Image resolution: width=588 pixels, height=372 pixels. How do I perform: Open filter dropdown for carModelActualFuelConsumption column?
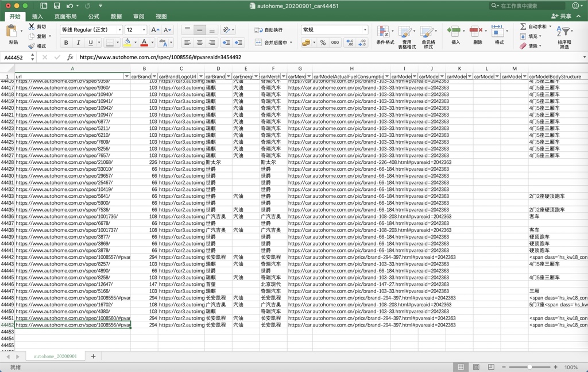pos(387,76)
